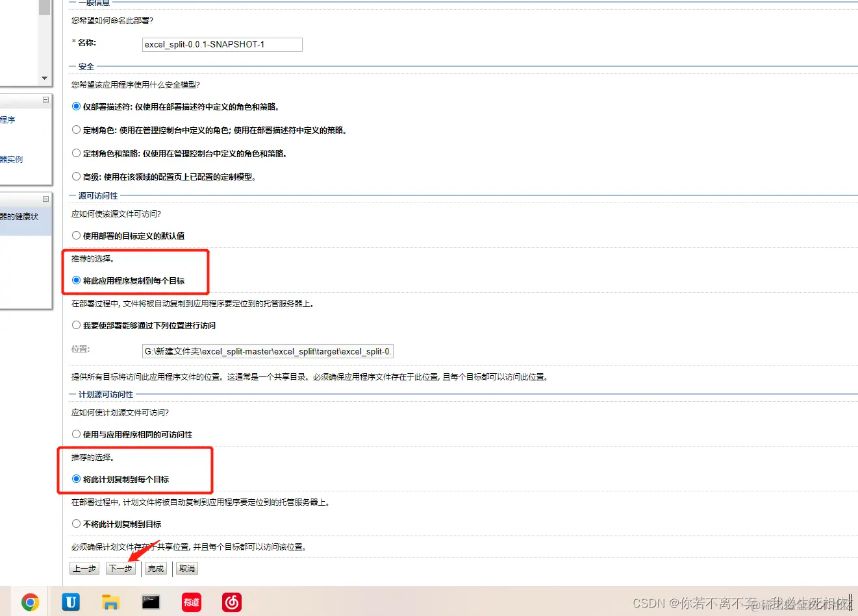Open the terminal window from taskbar
Viewport: 858px width, 616px height.
(x=151, y=602)
